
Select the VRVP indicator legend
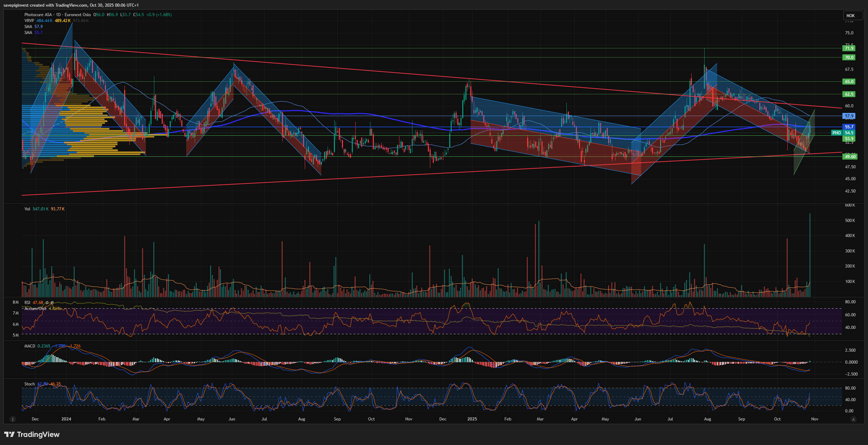29,21
